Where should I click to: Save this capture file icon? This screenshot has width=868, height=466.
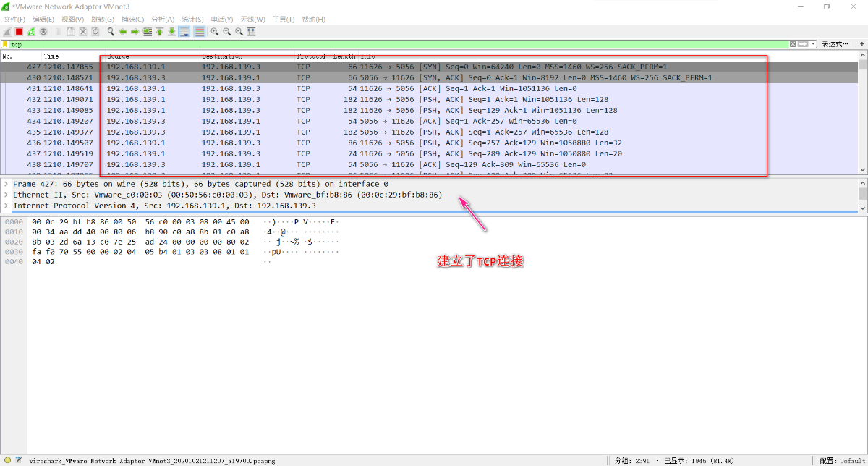(71, 32)
